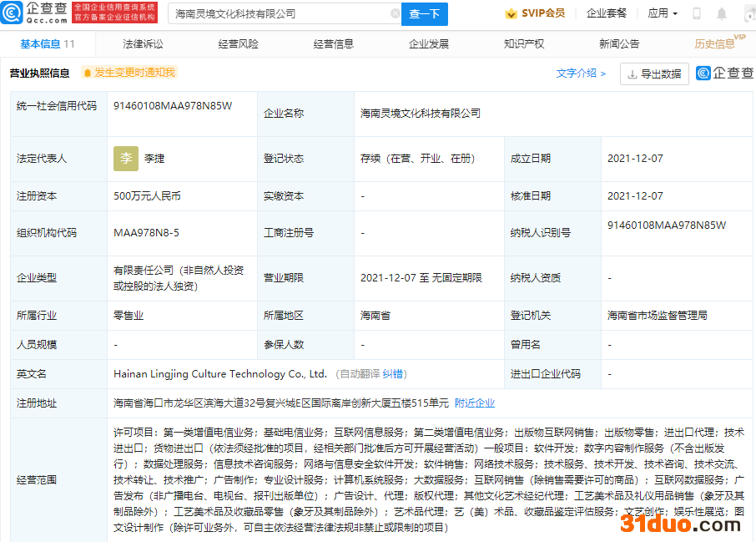Enable 发生变更时通知我 change alert
Screen dimensions: 756x542
(129, 73)
